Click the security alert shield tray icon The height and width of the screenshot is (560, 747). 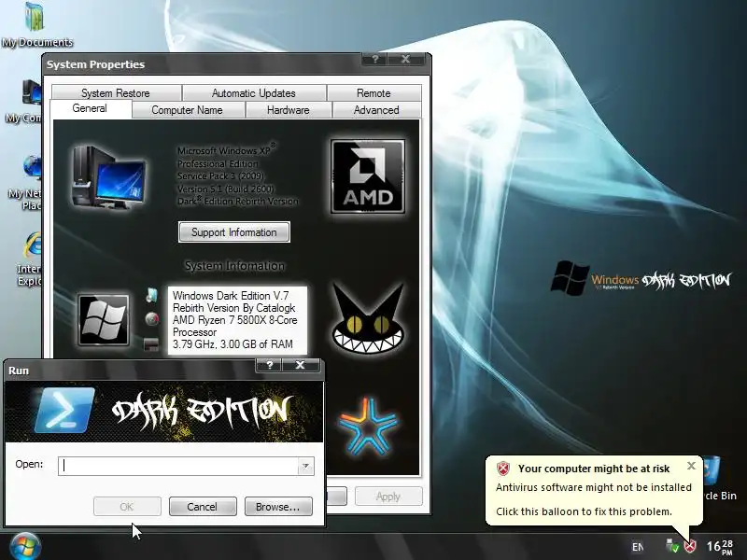pyautogui.click(x=690, y=546)
